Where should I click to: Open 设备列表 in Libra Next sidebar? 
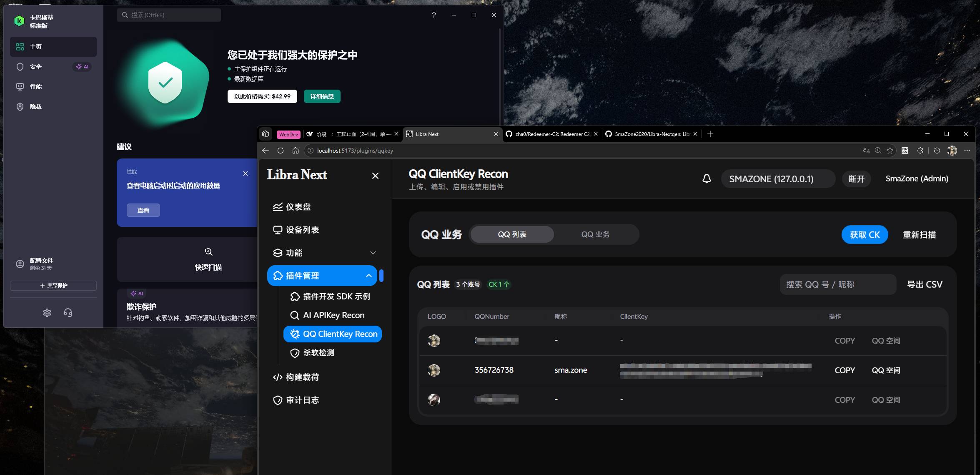[x=322, y=230]
